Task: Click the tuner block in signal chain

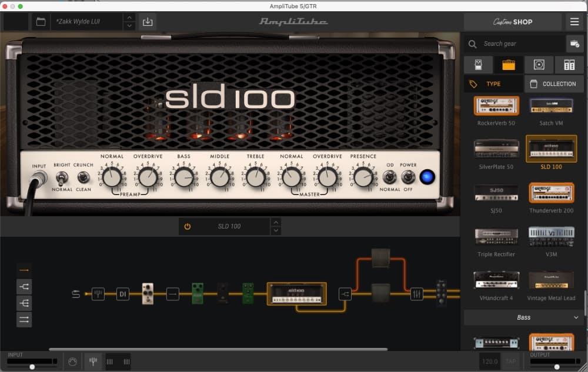Action: pos(98,294)
